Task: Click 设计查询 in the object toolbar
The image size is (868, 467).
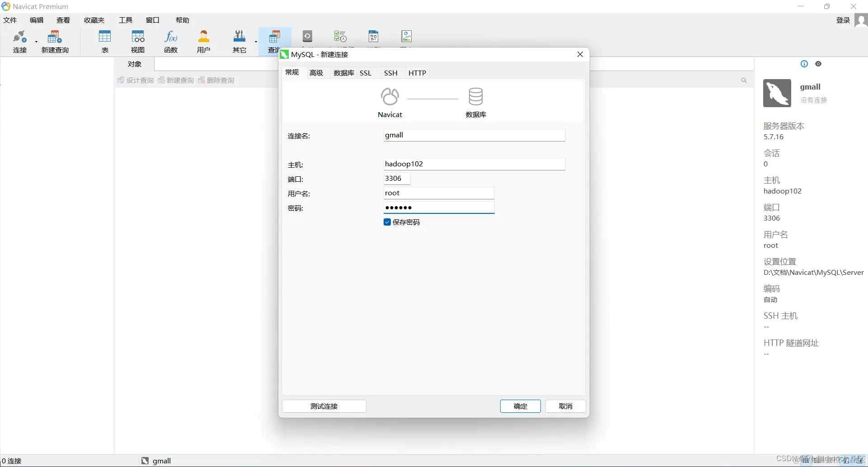Action: coord(136,80)
